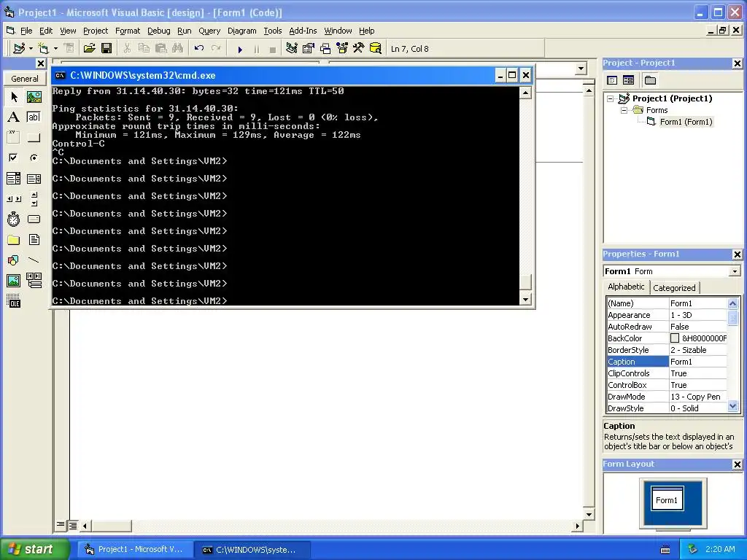Select the Line control tool
The width and height of the screenshot is (747, 560).
[34, 260]
